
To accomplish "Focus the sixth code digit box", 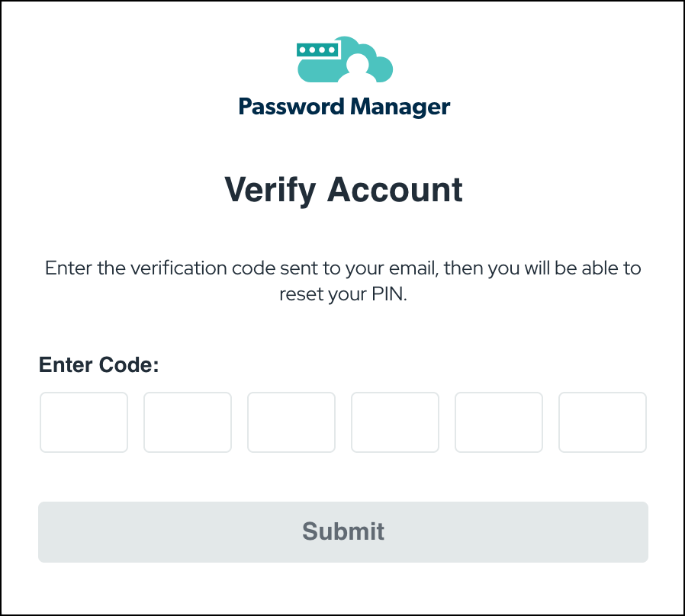I will (x=603, y=422).
